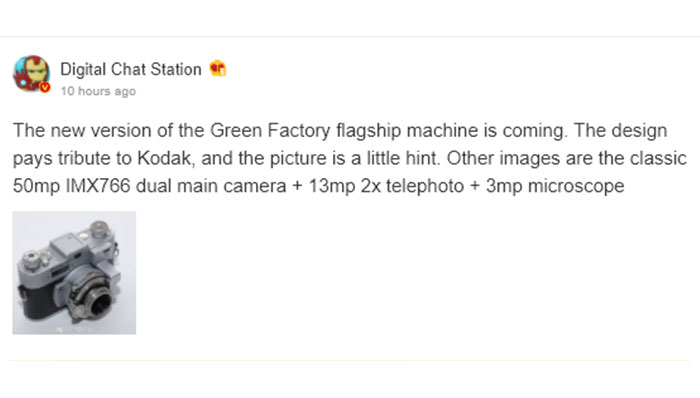Viewport: 700px width, 398px height.
Task: Click the 'IMX766' text in the post
Action: [x=98, y=186]
